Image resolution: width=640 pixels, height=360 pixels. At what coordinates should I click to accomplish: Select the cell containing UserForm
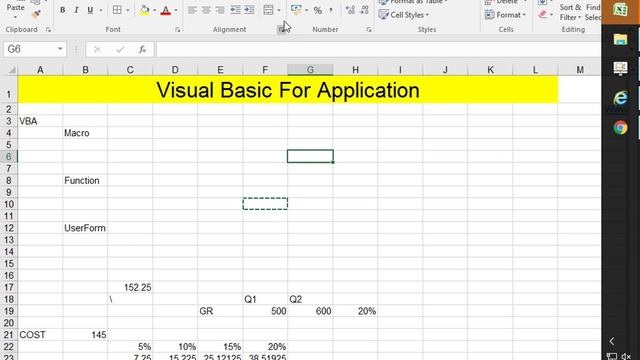(85, 228)
